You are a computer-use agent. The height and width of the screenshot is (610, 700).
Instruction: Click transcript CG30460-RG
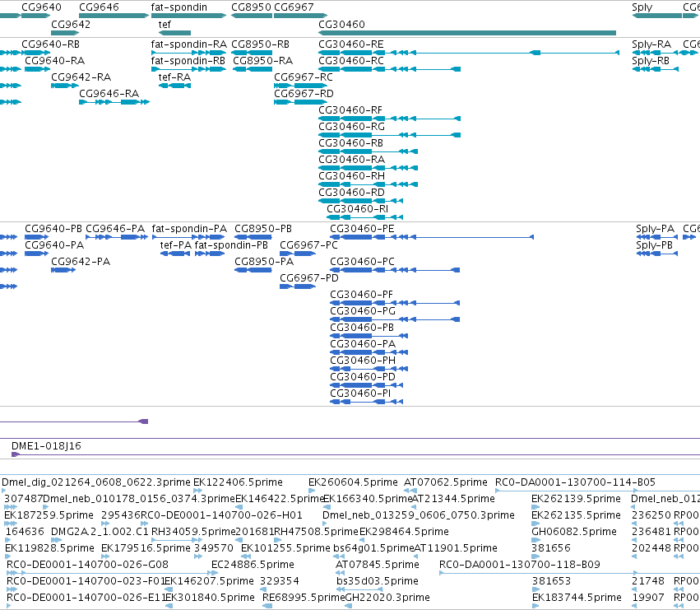pos(351,127)
